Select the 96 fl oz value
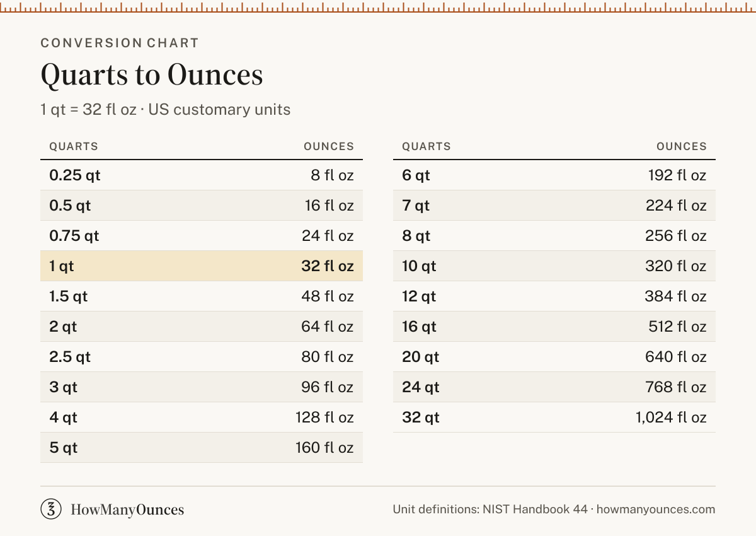 [x=328, y=387]
